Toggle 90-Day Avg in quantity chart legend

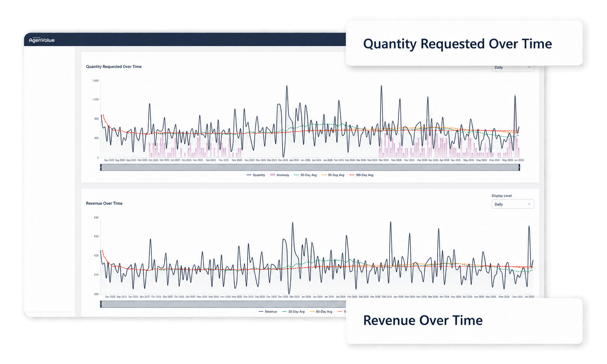coord(333,175)
